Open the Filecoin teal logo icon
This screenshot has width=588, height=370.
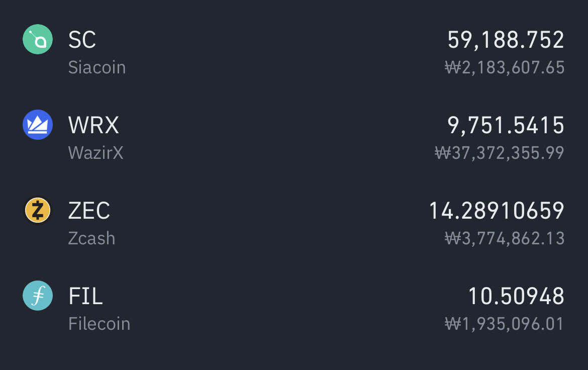click(x=38, y=296)
